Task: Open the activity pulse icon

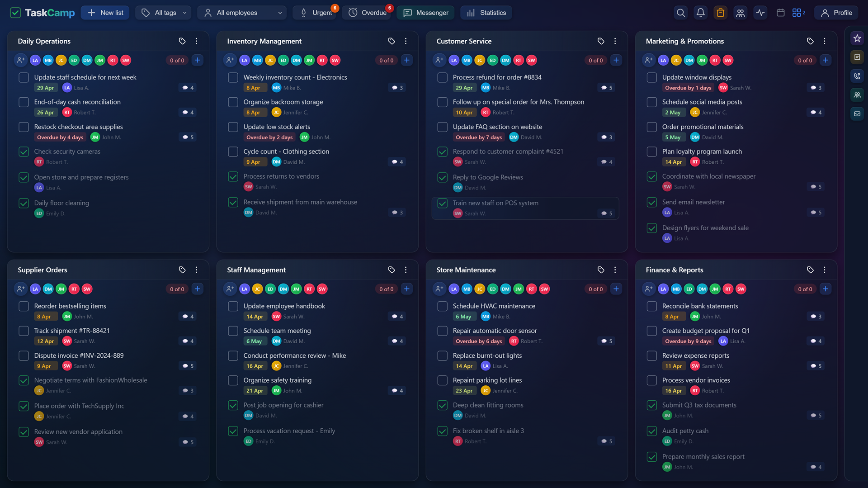Action: [x=760, y=13]
